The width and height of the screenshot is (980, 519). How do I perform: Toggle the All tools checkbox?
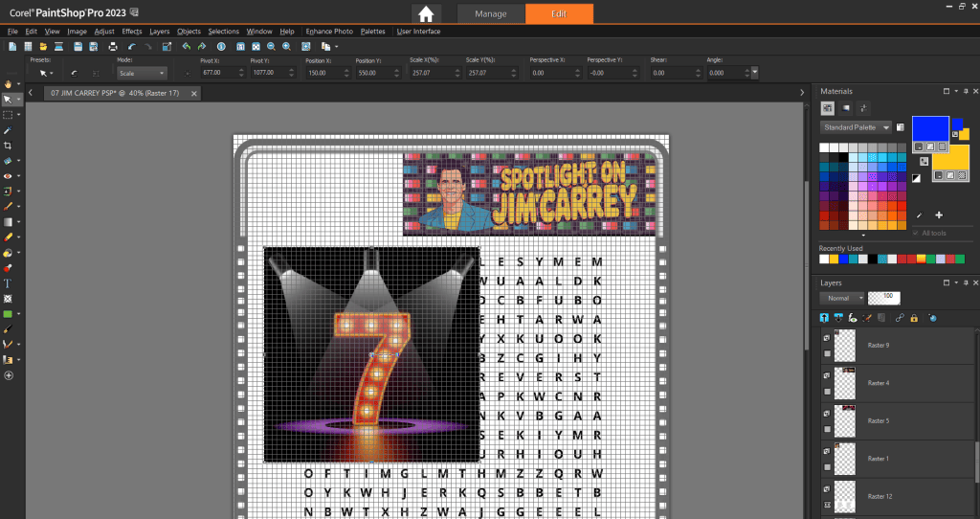click(x=916, y=234)
